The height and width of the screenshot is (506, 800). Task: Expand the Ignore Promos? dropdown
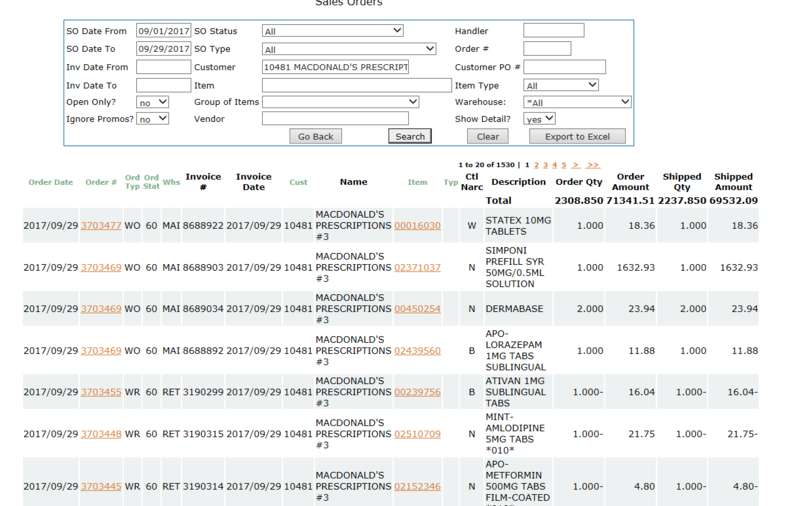[152, 119]
